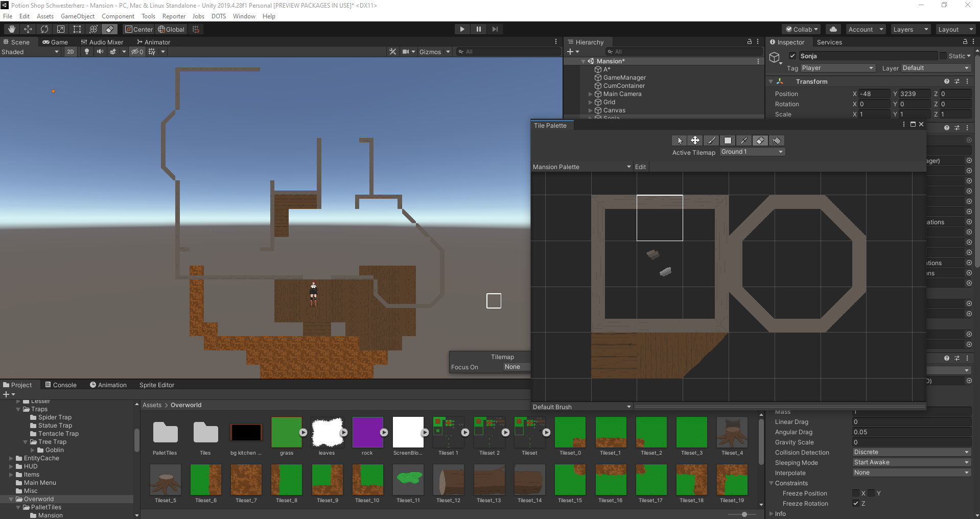
Task: Select the Rect tool in the main toolbar
Action: pos(77,29)
